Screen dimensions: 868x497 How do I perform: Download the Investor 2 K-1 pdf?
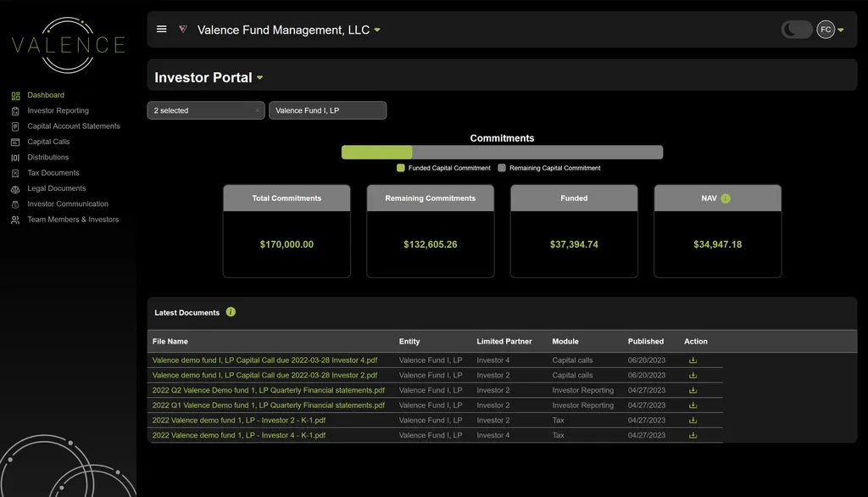[x=693, y=420]
